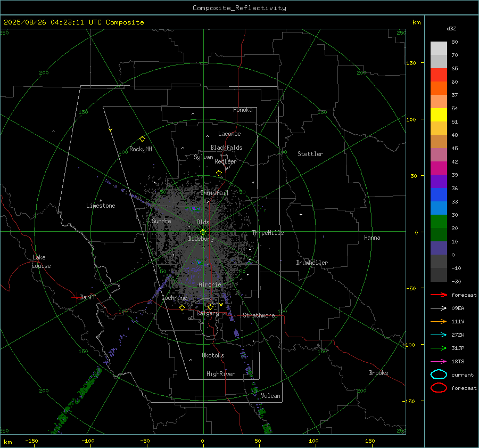Image resolution: width=479 pixels, height=448 pixels.
Task: Click the cyan current oval icon
Action: coord(439,374)
